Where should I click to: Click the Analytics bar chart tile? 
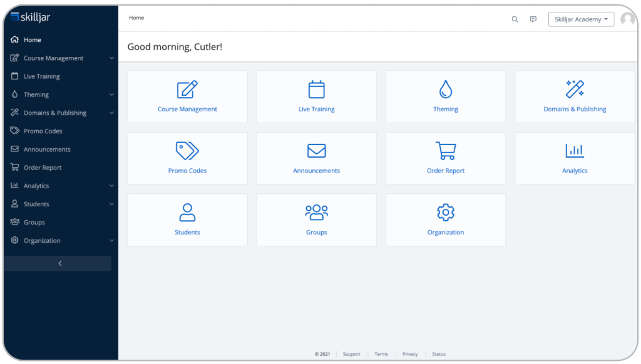[575, 151]
